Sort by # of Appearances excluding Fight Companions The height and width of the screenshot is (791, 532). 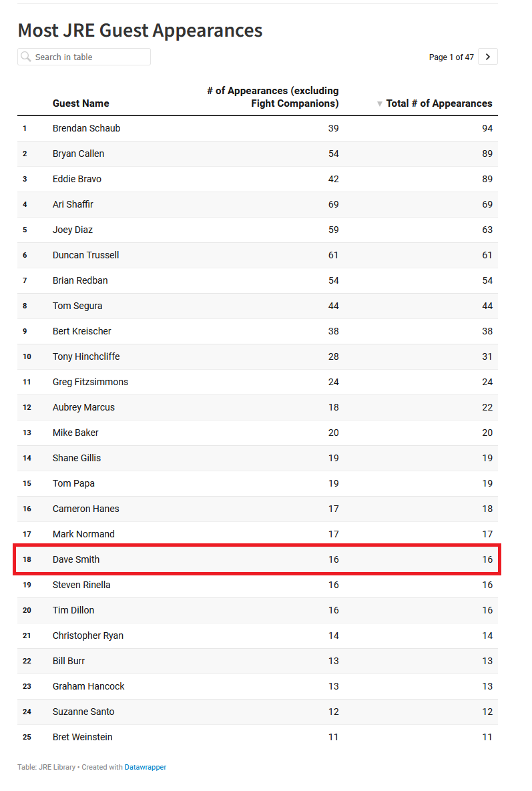coord(273,97)
